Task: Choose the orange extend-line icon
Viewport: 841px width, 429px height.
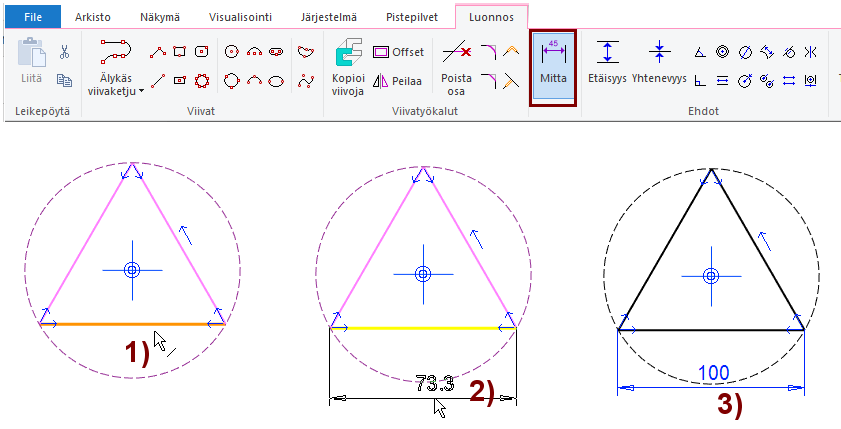Action: coord(511,81)
